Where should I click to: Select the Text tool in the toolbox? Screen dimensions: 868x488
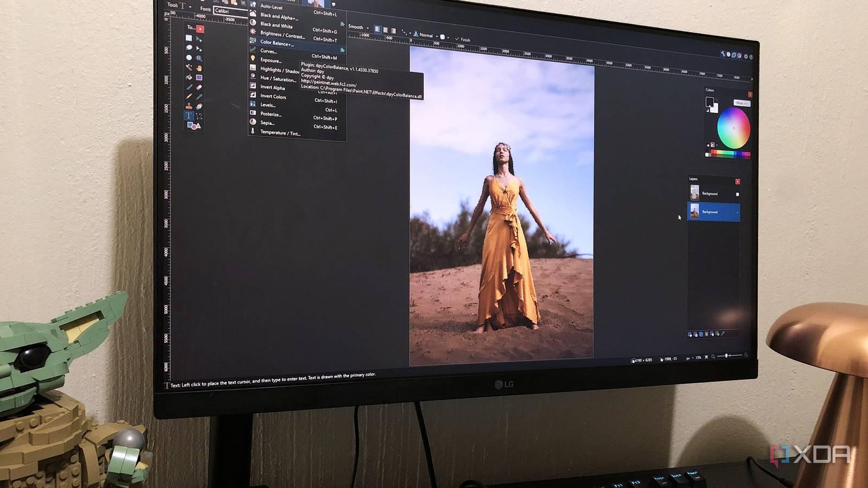[189, 115]
